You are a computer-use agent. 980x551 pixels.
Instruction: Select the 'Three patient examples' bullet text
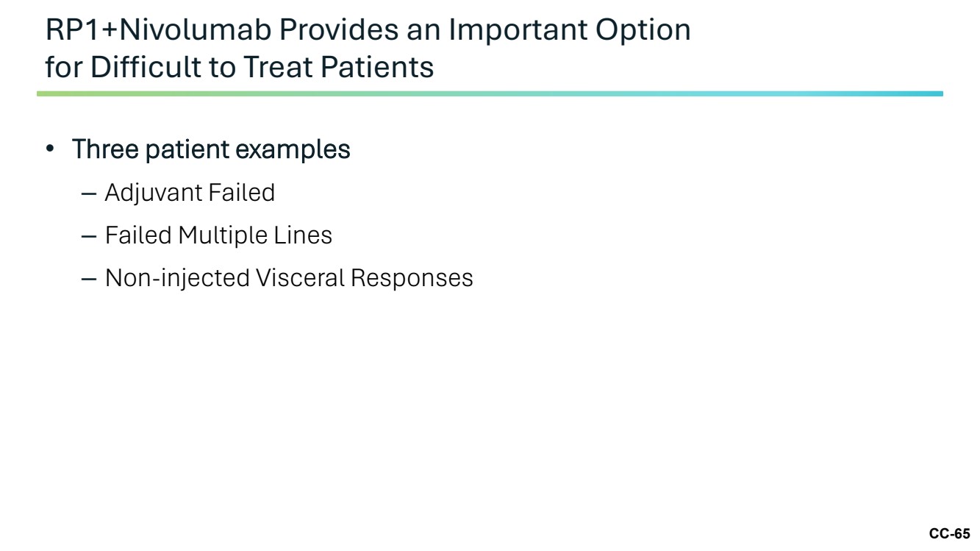point(211,149)
